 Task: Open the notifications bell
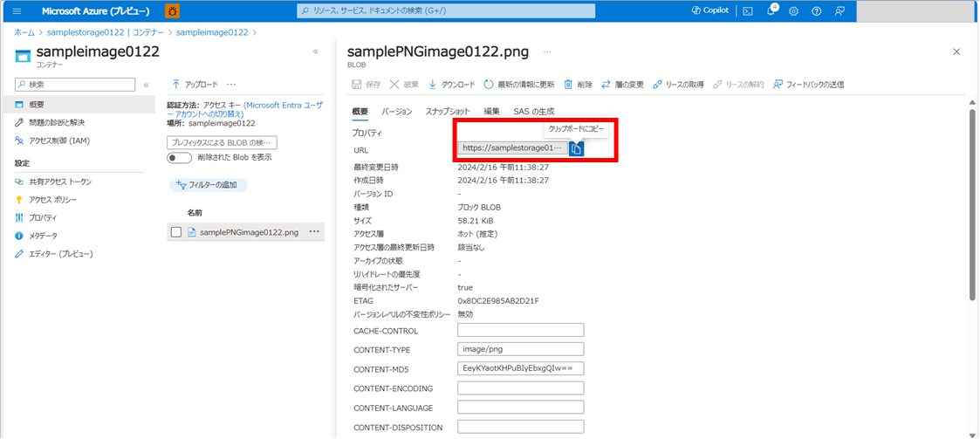click(x=771, y=11)
